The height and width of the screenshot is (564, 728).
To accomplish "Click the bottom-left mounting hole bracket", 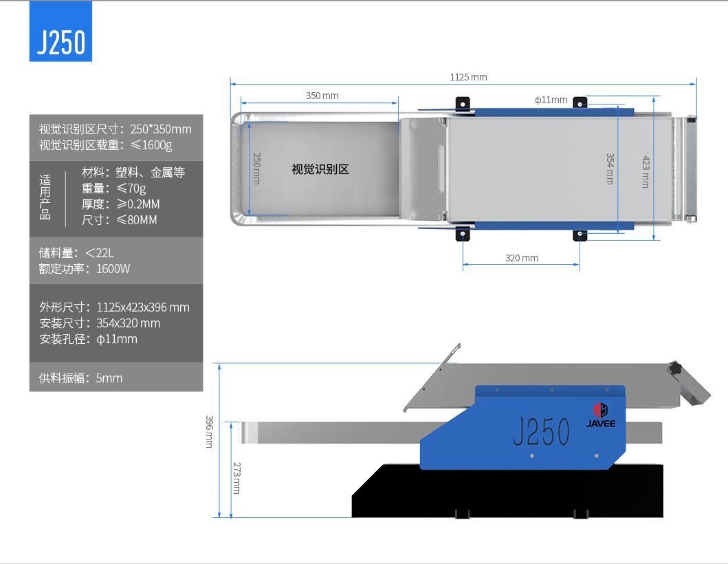I will (463, 235).
